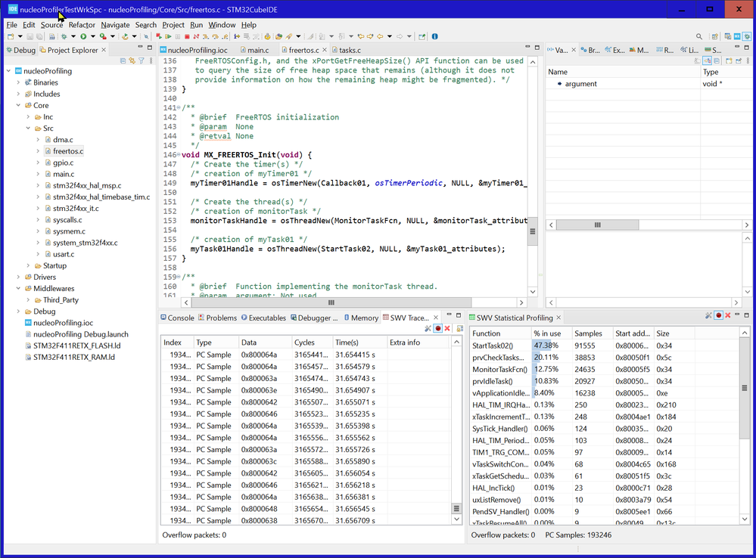Viewport: 756px width, 558px height.
Task: Click Collapse All in Variables view
Action: [x=717, y=60]
